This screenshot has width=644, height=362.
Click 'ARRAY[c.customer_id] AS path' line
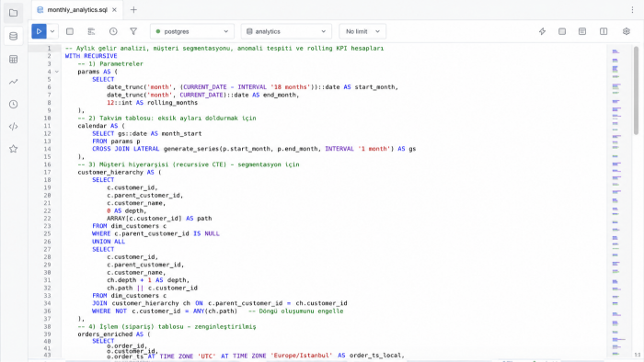click(159, 219)
